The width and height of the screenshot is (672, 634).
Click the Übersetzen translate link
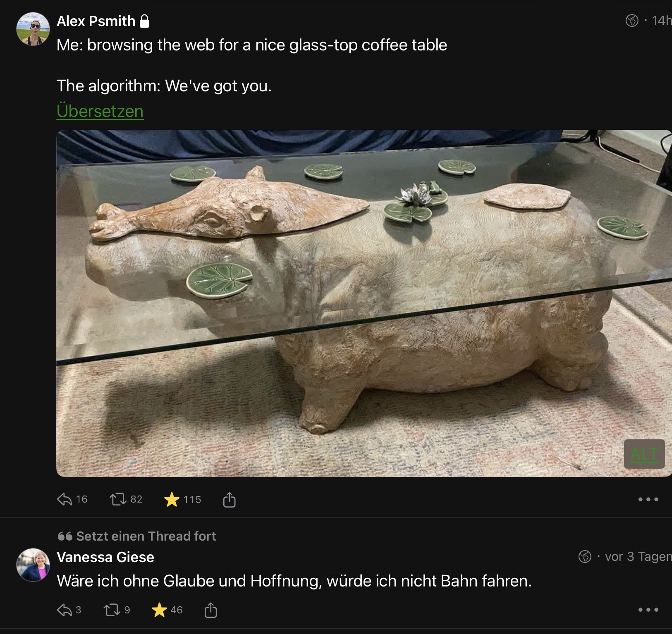[x=100, y=111]
